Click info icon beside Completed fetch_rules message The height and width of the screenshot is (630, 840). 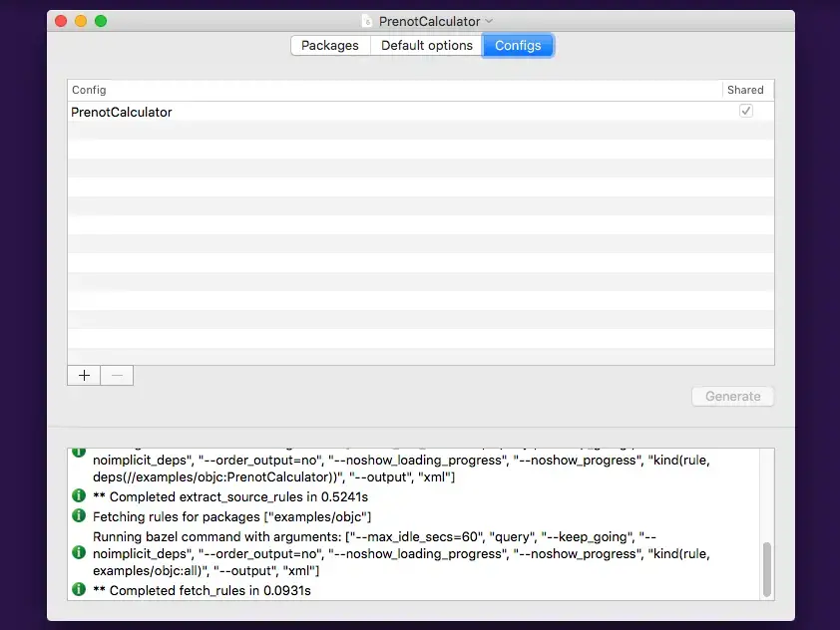pos(79,589)
